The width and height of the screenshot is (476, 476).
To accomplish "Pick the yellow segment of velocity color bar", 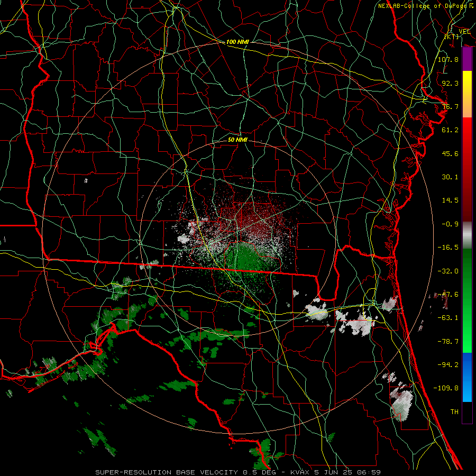I will click(467, 83).
